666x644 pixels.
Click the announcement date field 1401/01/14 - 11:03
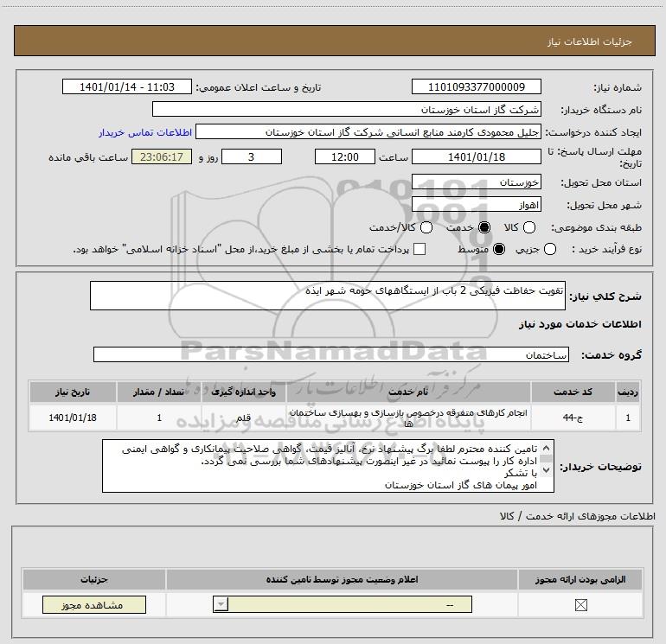(x=127, y=87)
